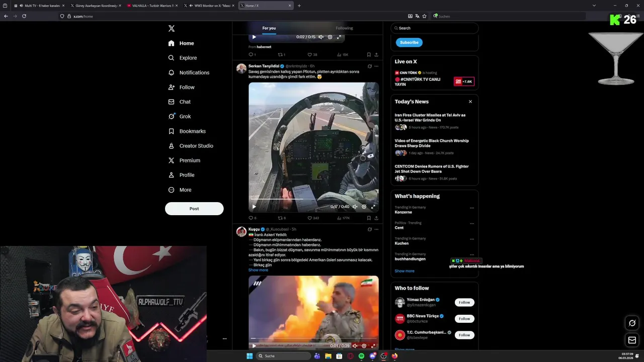Switch to the For you tab
The width and height of the screenshot is (644, 362).
(269, 28)
